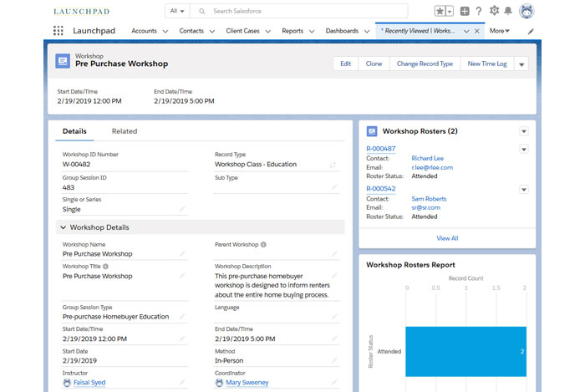This screenshot has height=392, width=585.
Task: Open the Setup gear icon
Action: pos(495,11)
